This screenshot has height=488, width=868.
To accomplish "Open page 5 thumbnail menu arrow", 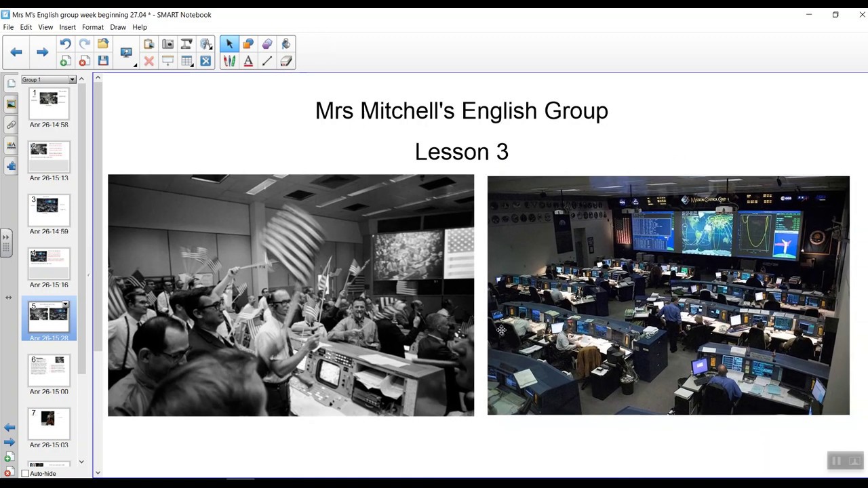I will coord(65,305).
